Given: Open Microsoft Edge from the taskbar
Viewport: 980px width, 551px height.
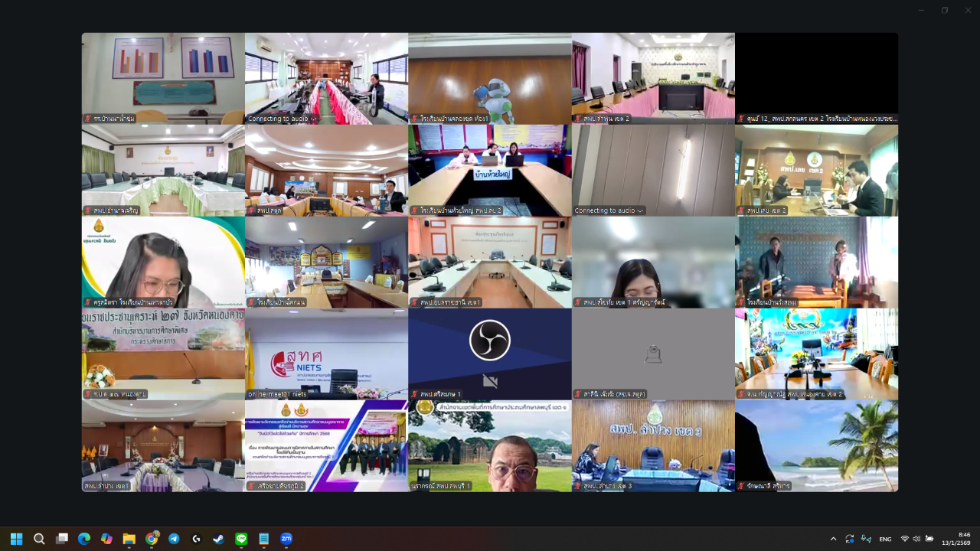Looking at the screenshot, I should coord(84,539).
